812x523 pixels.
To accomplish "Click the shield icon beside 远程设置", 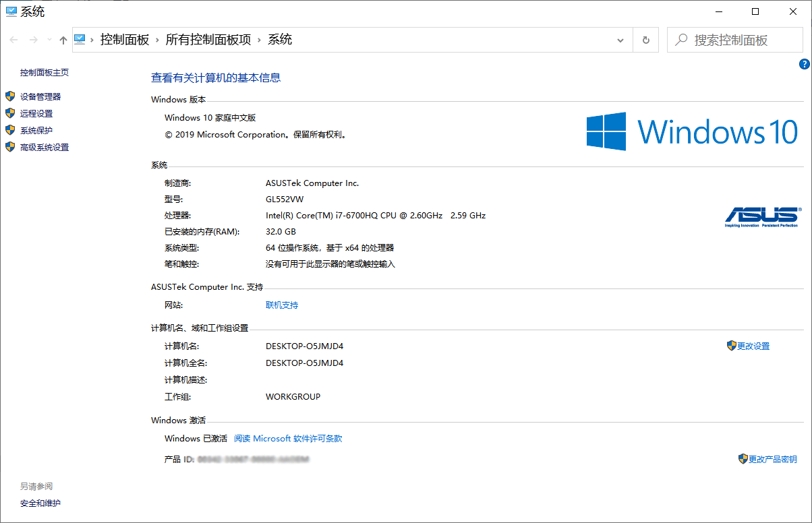I will tap(10, 113).
